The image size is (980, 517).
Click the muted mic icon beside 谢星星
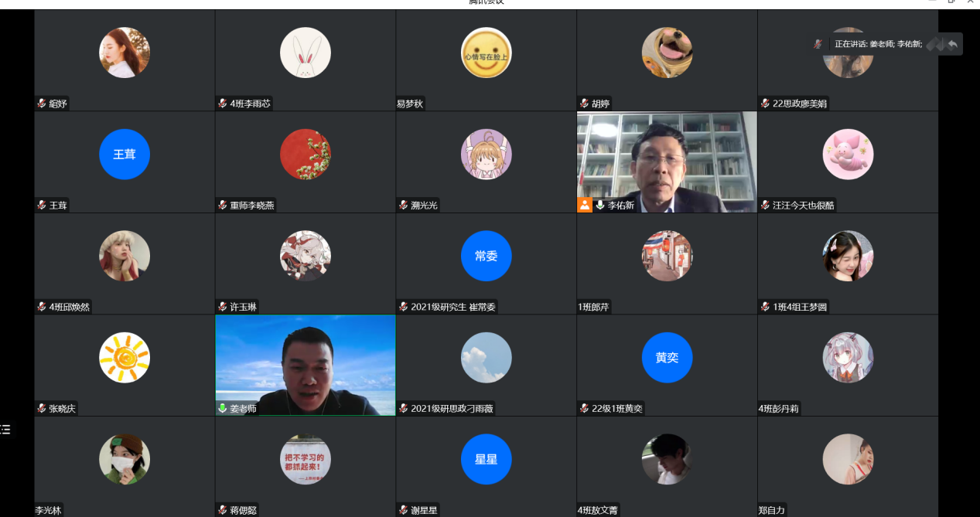tap(404, 510)
